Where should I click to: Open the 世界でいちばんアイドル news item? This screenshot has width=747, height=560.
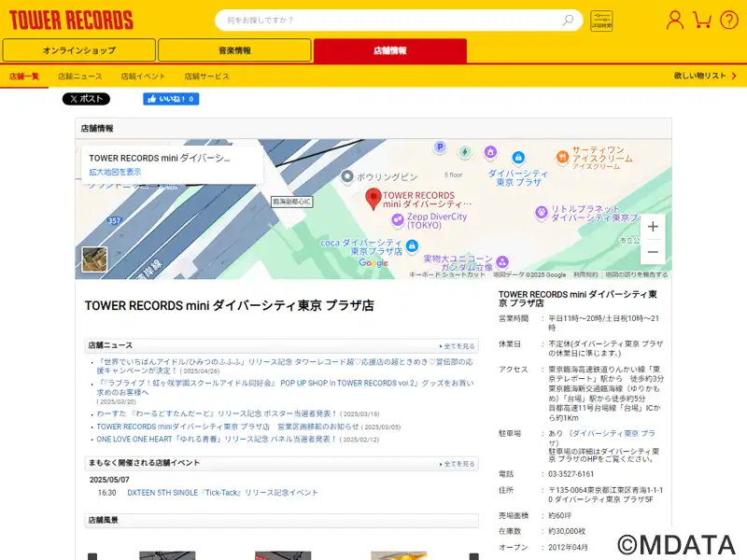point(285,366)
